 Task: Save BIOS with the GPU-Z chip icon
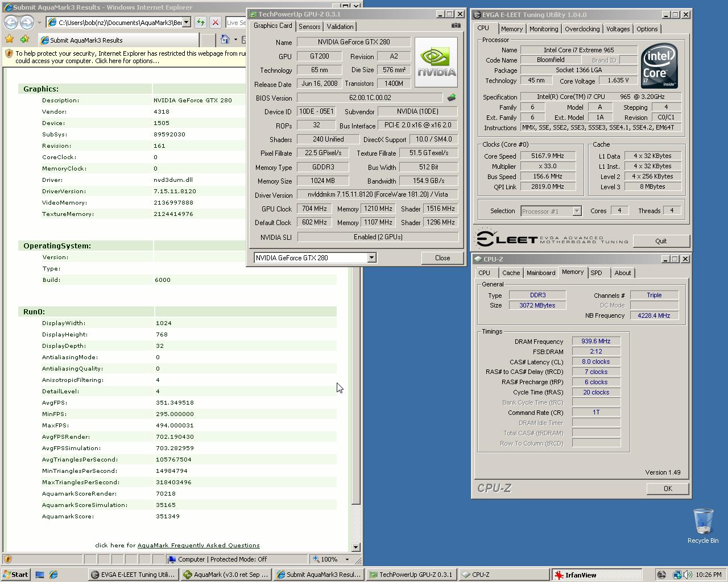click(x=452, y=98)
